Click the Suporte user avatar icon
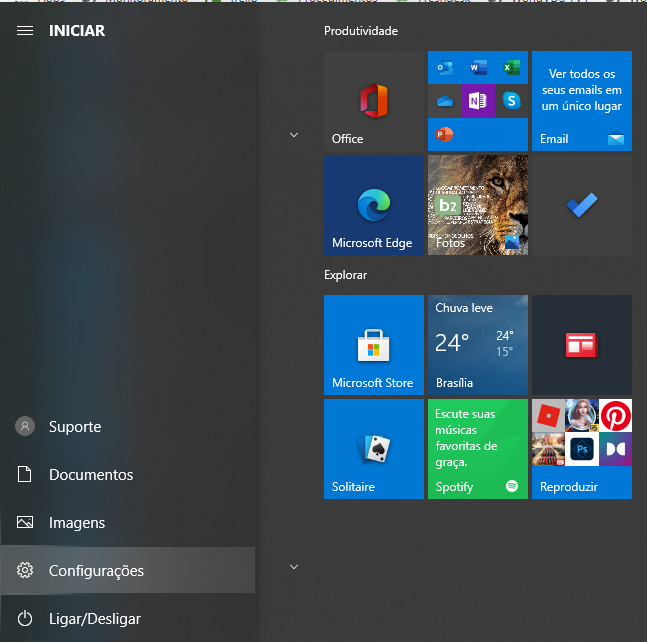This screenshot has width=647, height=642. tap(25, 426)
